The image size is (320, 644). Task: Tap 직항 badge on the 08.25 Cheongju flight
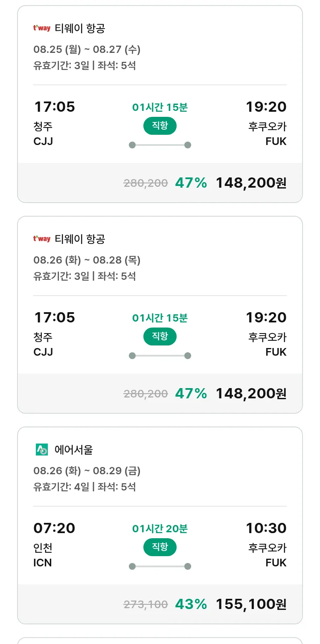[160, 126]
